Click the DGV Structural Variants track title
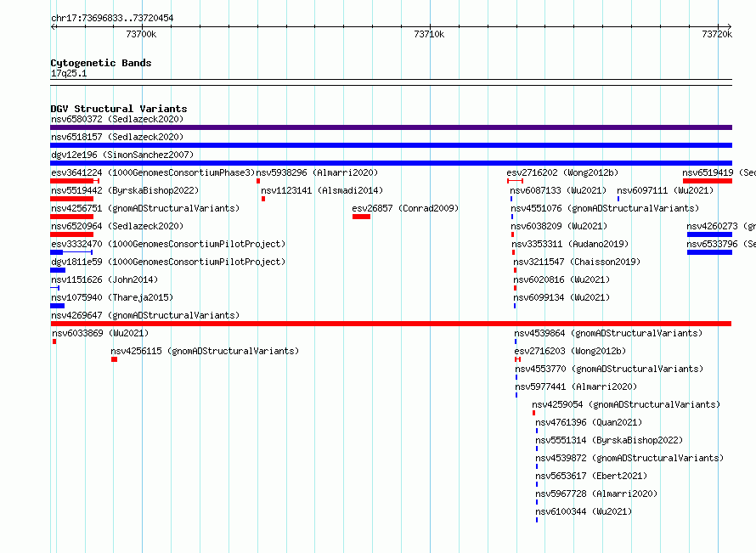Screen dimensions: 756x553 click(x=119, y=109)
